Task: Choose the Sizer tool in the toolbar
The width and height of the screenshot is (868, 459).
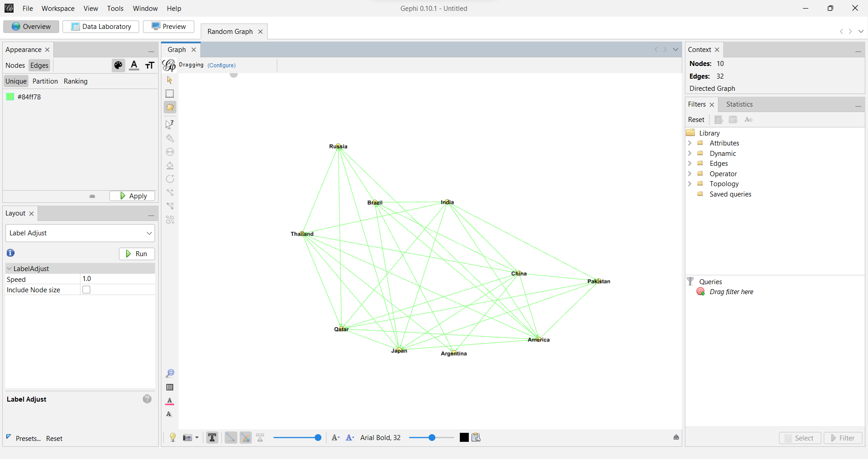Action: point(170,152)
